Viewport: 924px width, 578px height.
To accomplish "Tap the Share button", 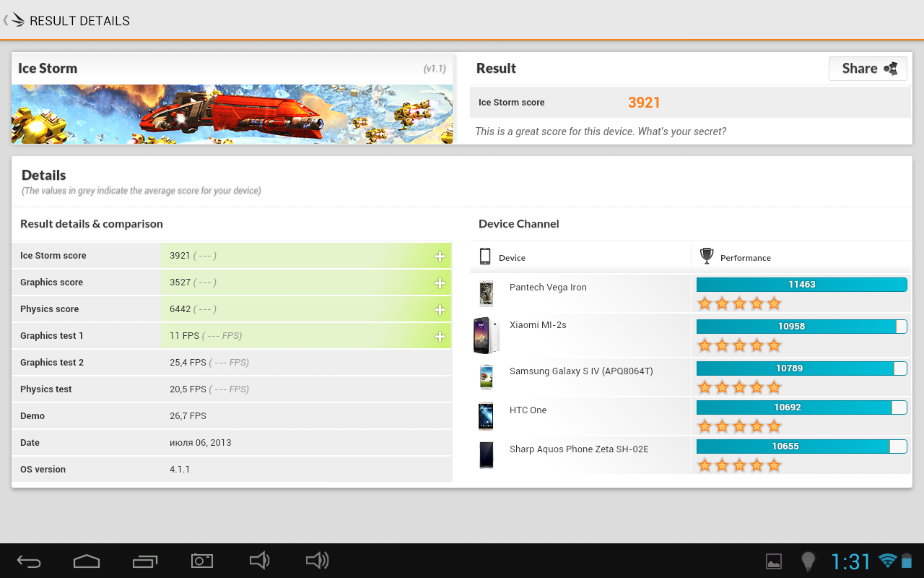I will pos(868,69).
